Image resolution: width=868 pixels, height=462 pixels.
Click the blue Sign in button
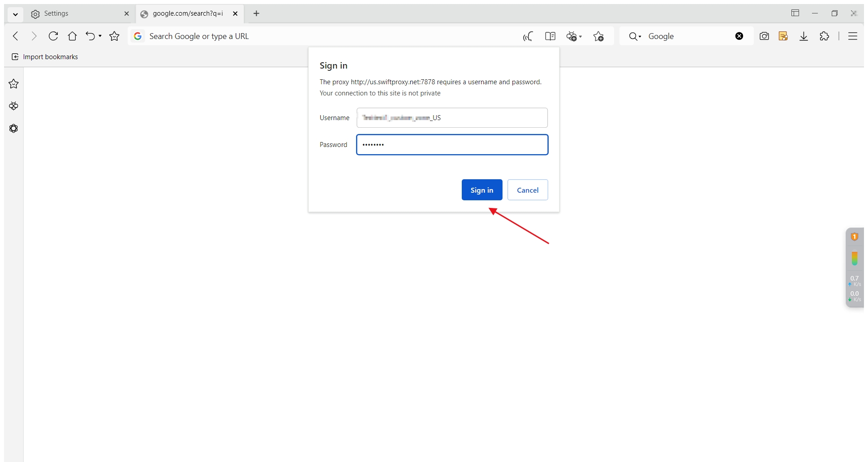(x=481, y=190)
